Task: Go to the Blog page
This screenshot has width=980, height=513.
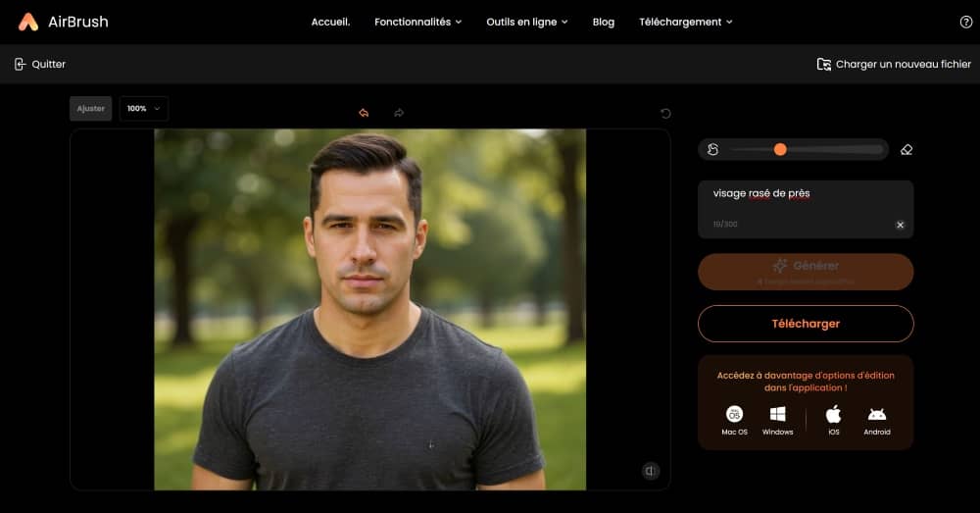Action: (x=604, y=22)
